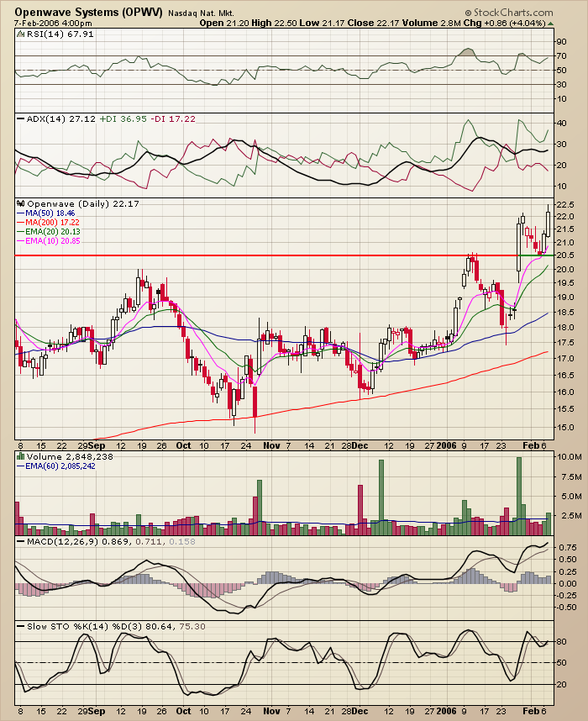588x721 pixels.
Task: Click the EMA(10) 20.85 legend entry
Action: coord(48,241)
